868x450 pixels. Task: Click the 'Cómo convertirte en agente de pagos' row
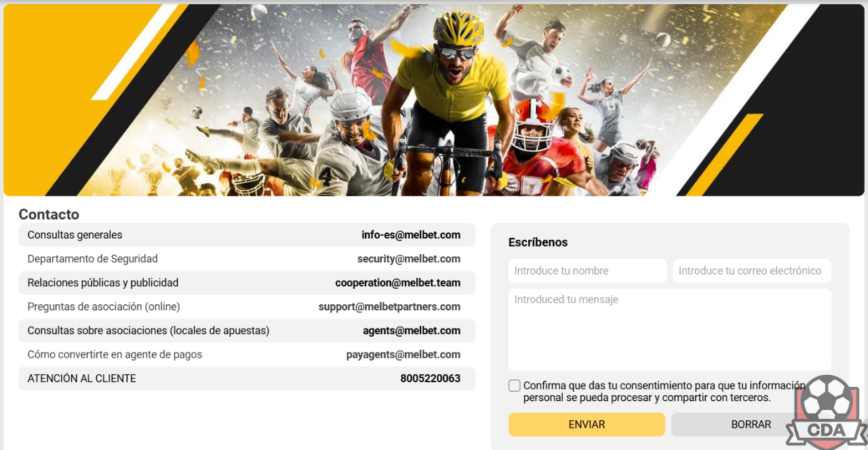247,354
